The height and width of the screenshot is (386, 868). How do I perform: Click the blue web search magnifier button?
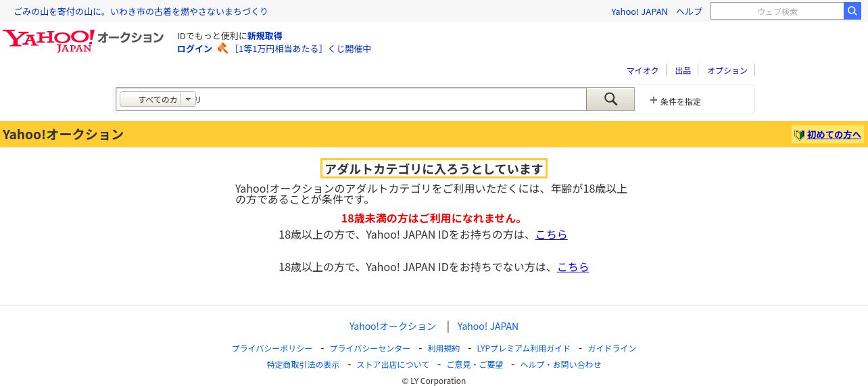[852, 11]
